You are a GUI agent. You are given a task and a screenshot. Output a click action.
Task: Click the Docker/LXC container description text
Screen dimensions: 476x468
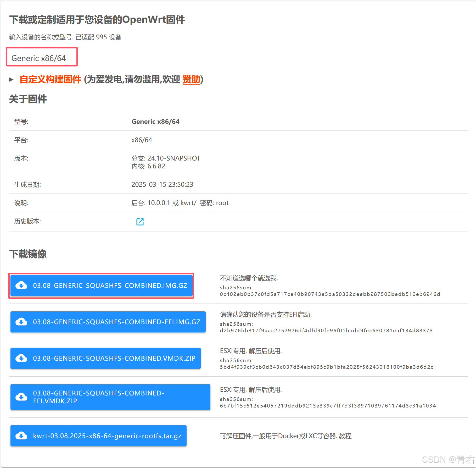(x=278, y=436)
